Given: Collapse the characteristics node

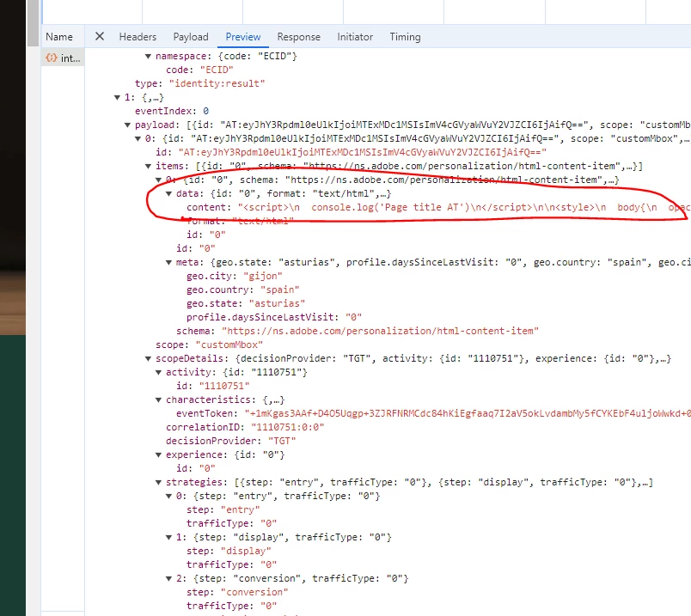Looking at the screenshot, I should click(x=158, y=399).
